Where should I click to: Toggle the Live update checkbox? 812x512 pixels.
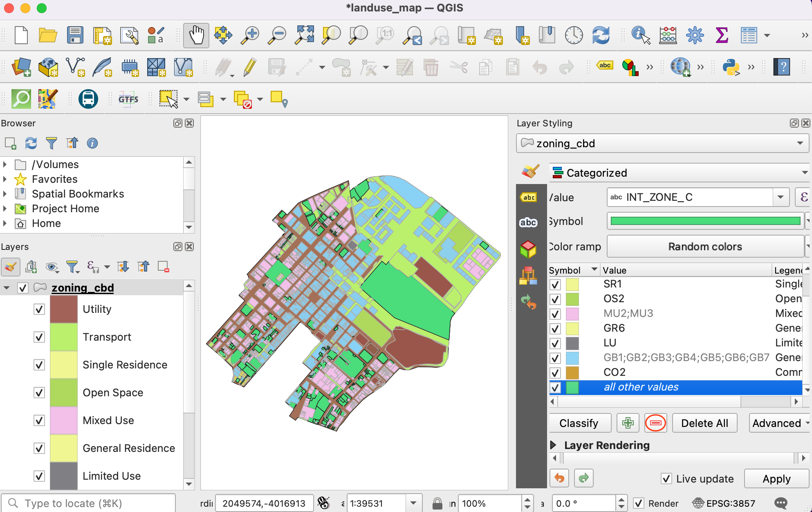pos(666,478)
